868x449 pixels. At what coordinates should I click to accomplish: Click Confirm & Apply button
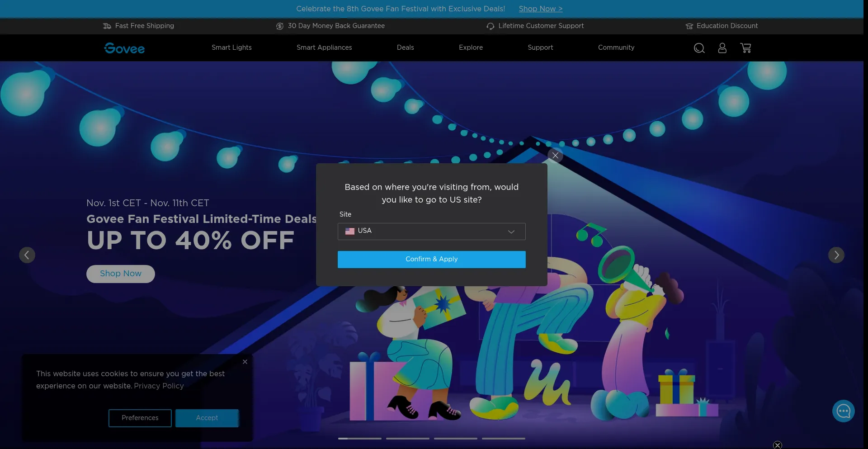coord(431,260)
